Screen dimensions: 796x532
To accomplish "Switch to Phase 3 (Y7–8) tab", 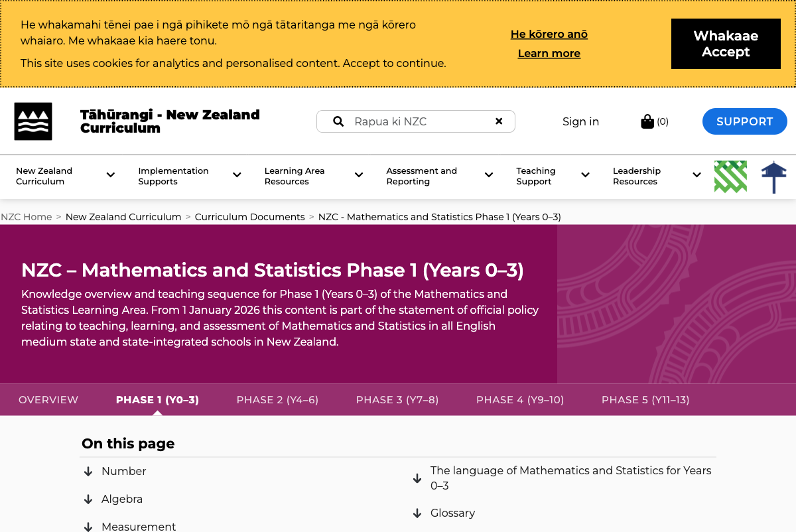I will point(397,400).
